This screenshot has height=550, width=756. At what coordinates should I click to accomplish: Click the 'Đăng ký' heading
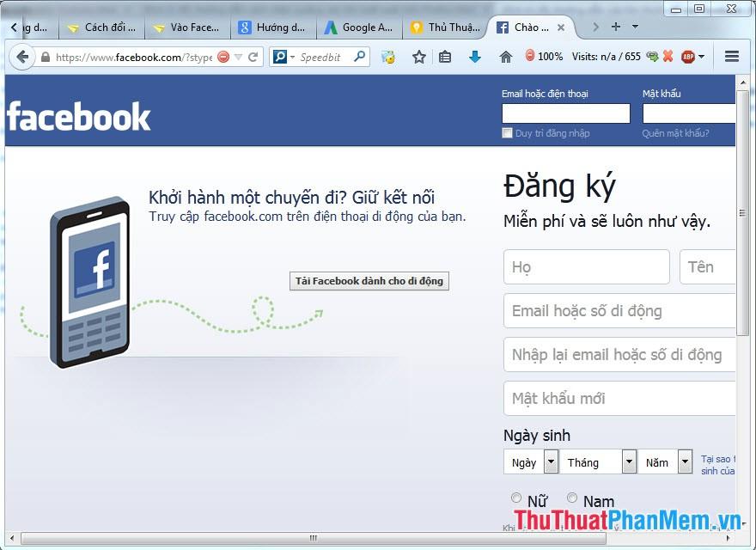tap(560, 186)
